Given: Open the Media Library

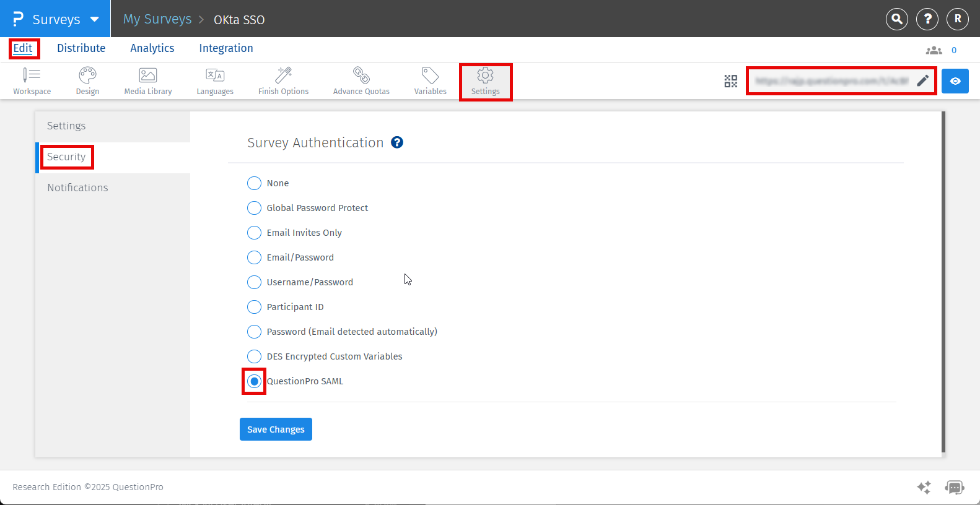Looking at the screenshot, I should [x=148, y=82].
